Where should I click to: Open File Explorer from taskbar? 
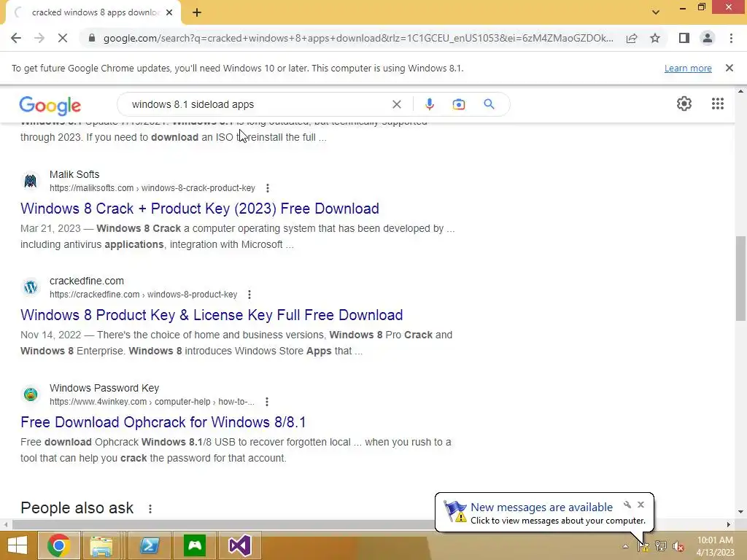click(101, 545)
